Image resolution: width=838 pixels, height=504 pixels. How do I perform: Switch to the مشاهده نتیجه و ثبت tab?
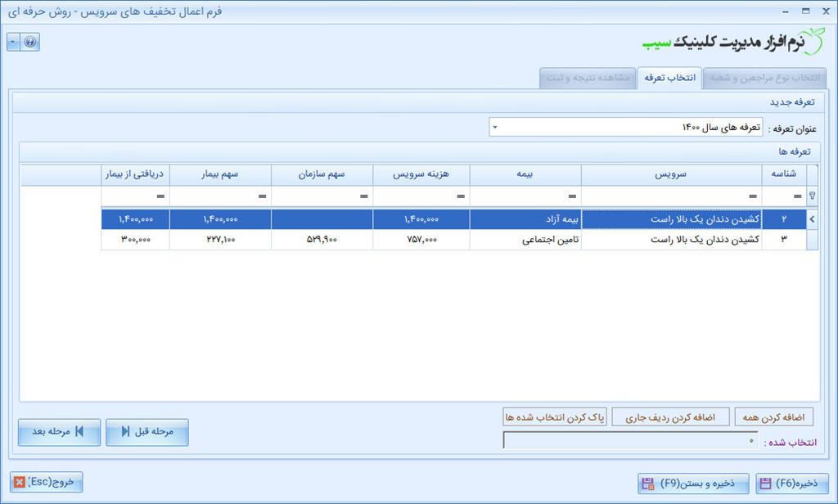point(588,79)
